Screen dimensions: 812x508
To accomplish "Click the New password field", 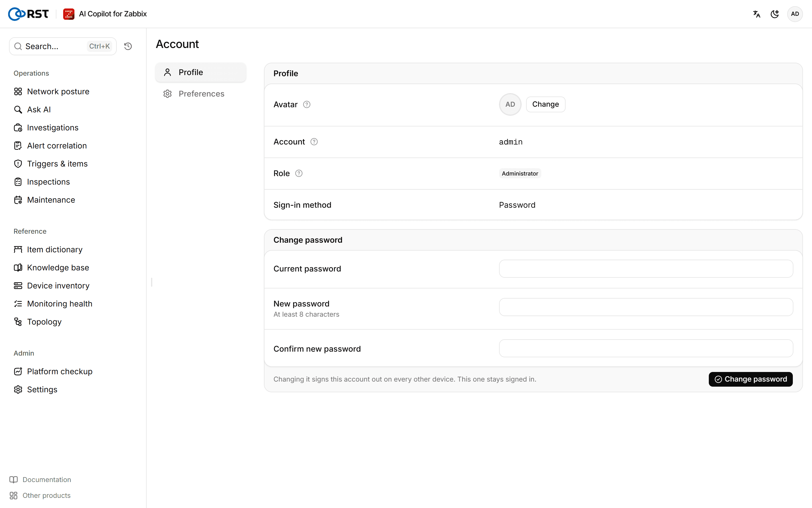I will coord(646,307).
